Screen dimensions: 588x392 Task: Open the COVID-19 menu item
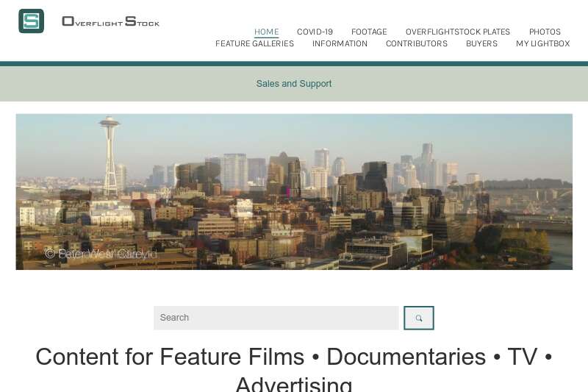pos(315,32)
